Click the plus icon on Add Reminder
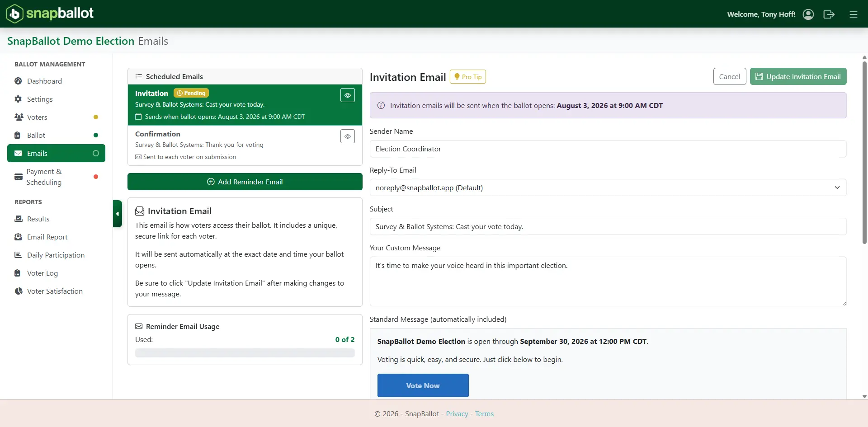868x427 pixels. tap(211, 182)
